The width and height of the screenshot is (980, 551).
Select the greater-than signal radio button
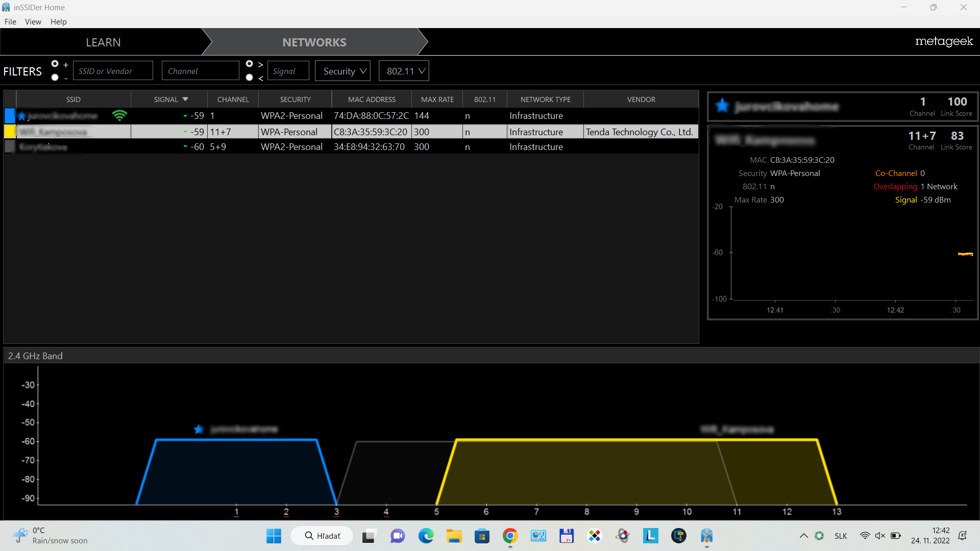point(249,64)
